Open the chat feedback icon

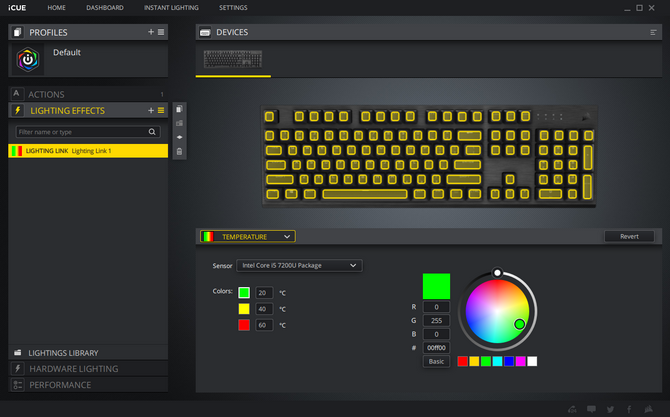(591, 409)
